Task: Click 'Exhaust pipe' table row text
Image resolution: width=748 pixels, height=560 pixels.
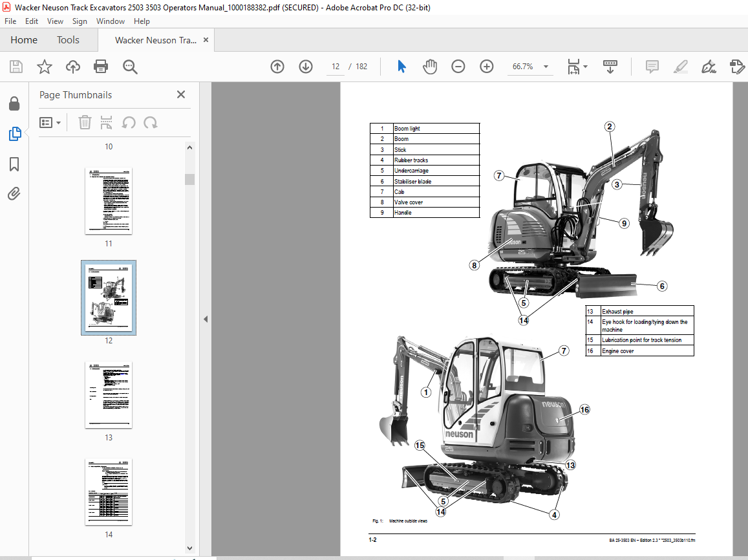Action: point(617,312)
